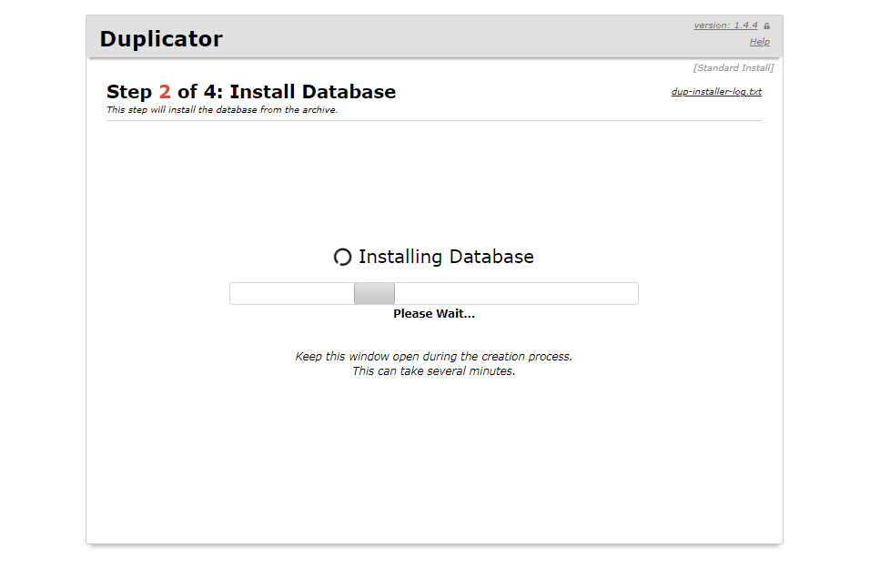Click the 'Keep this window open' notice

(x=434, y=357)
